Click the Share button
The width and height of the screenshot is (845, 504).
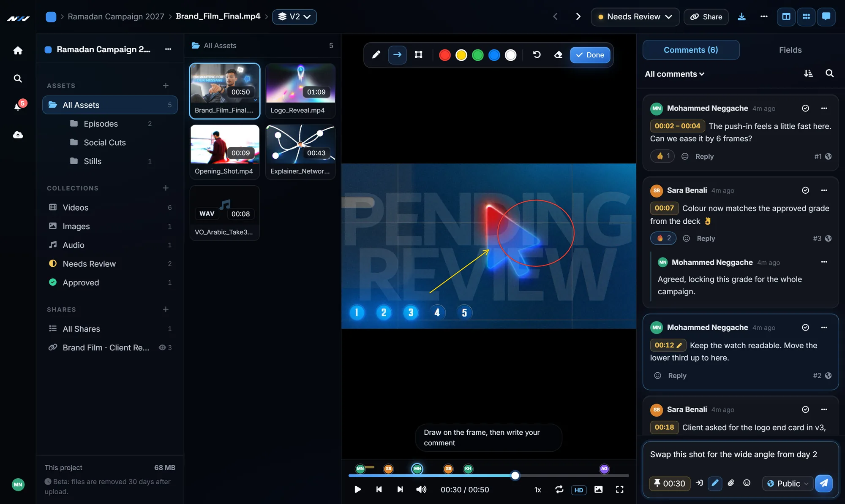coord(706,17)
